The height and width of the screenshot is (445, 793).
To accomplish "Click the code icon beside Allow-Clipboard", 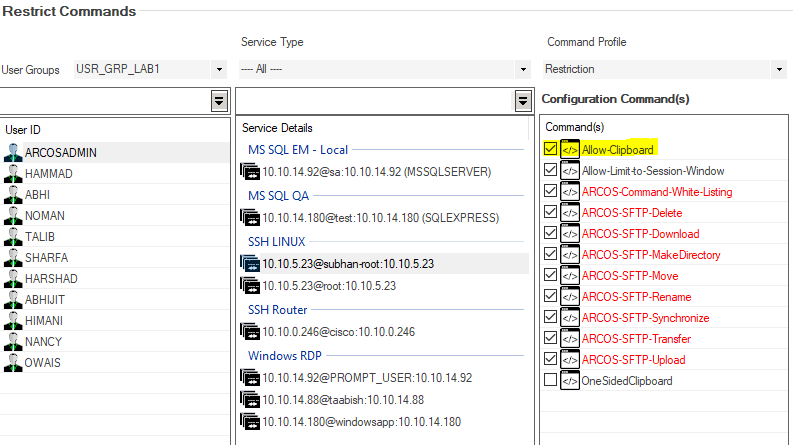I will [570, 150].
